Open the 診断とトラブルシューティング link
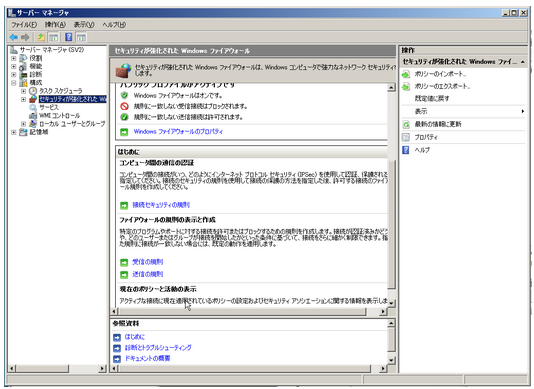 [x=158, y=348]
